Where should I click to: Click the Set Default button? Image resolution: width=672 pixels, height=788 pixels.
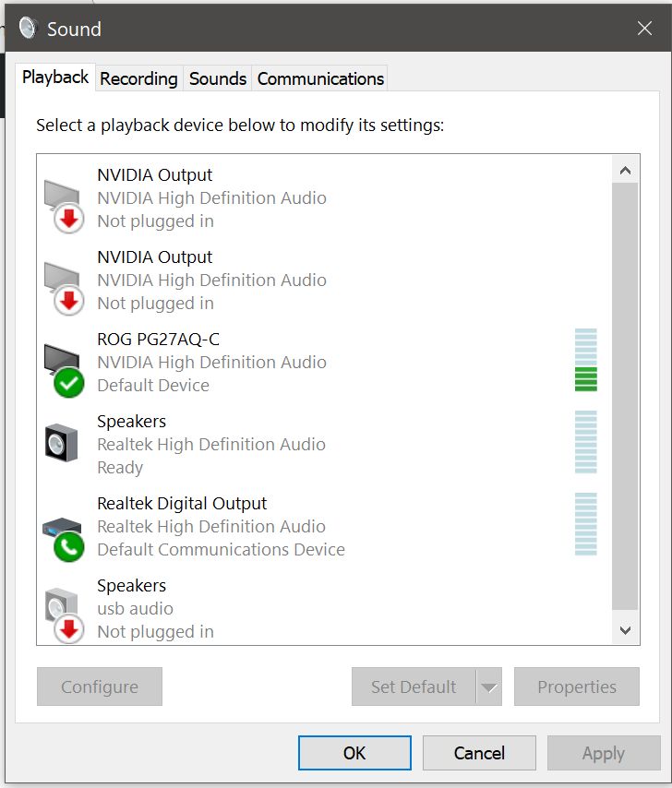(414, 687)
